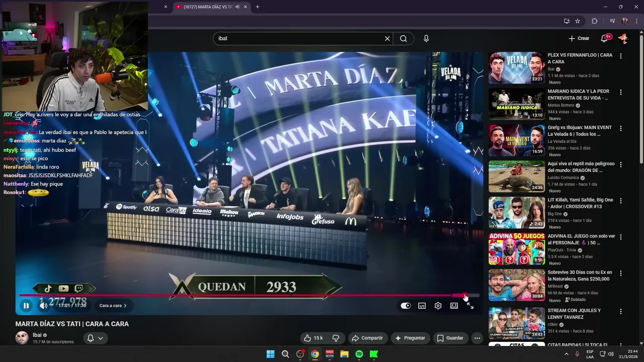Open options menu for PLEX VS FERNANFLOO video
The width and height of the screenshot is (644, 362).
pos(621,56)
